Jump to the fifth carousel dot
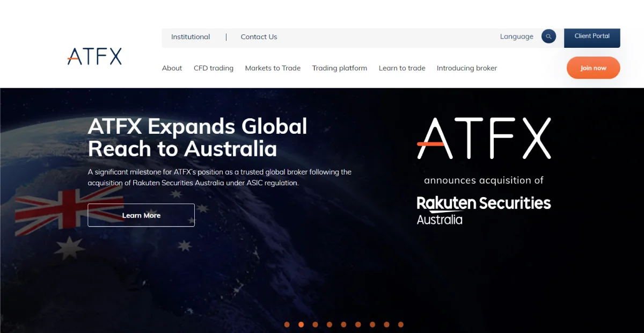 (x=344, y=324)
